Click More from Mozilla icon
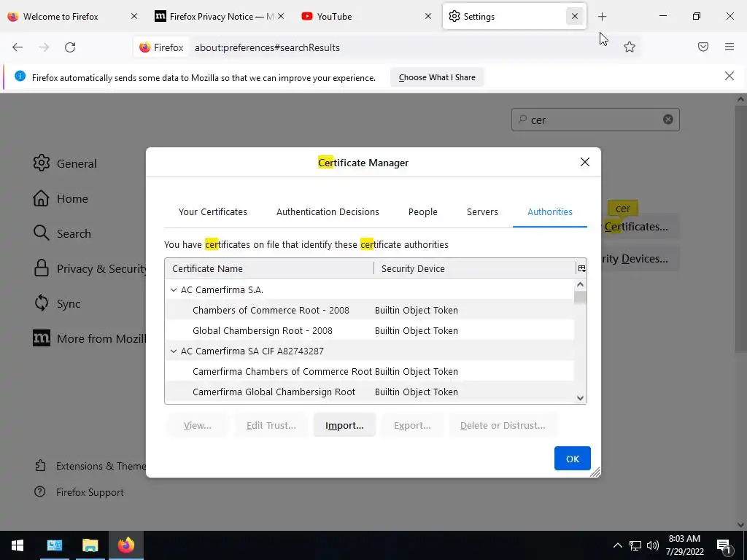The image size is (747, 560). (42, 338)
